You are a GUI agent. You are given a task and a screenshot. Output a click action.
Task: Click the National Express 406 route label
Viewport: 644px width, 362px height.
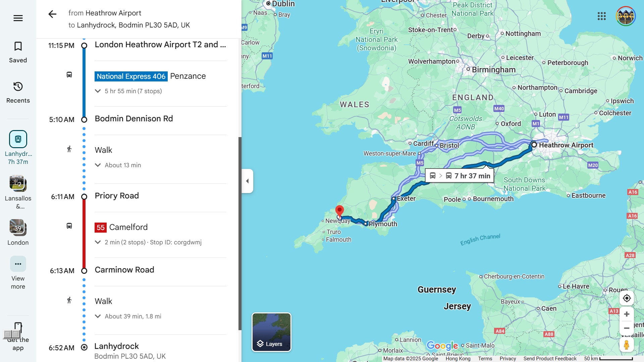[131, 76]
